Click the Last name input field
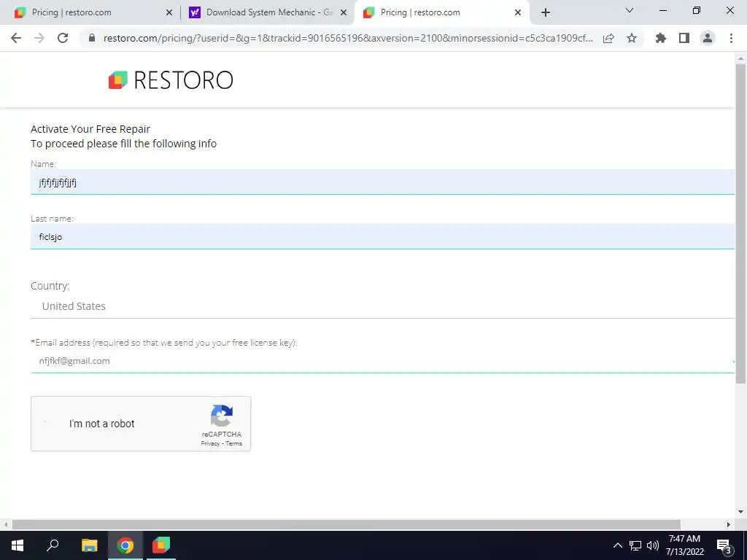 (x=382, y=237)
